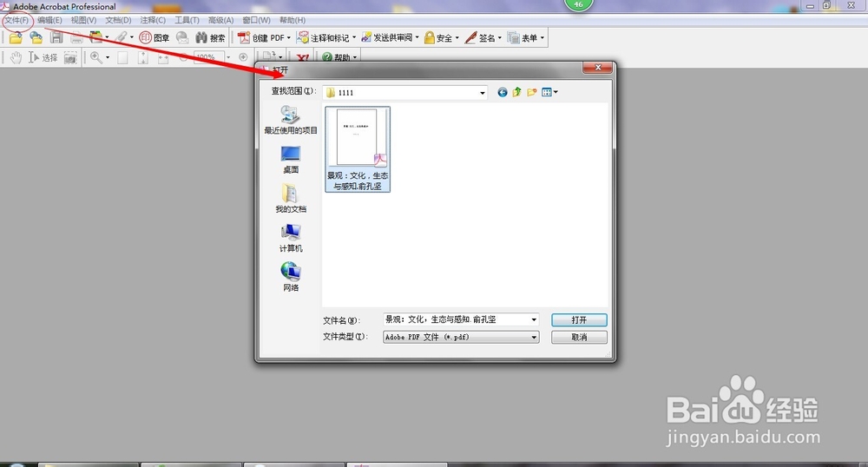Open the 帮助(H) menu
This screenshot has width=868, height=467.
[x=293, y=21]
